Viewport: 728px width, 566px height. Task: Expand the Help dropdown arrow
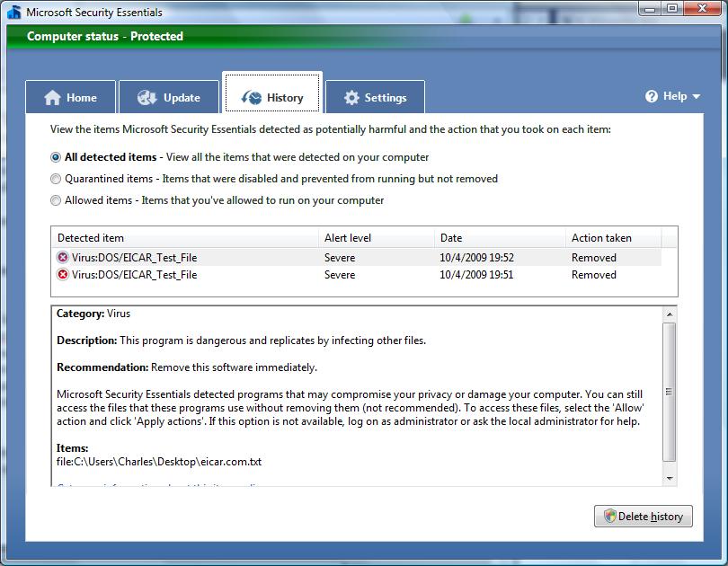point(696,96)
